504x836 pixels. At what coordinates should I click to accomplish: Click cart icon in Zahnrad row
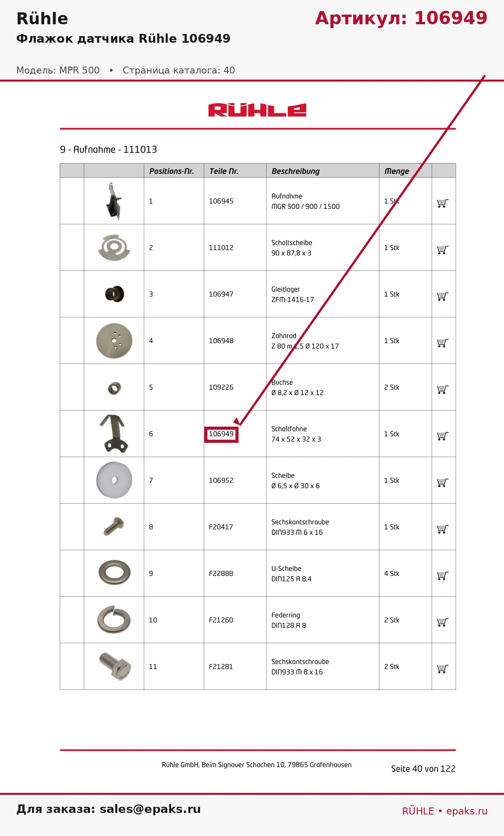(x=443, y=343)
